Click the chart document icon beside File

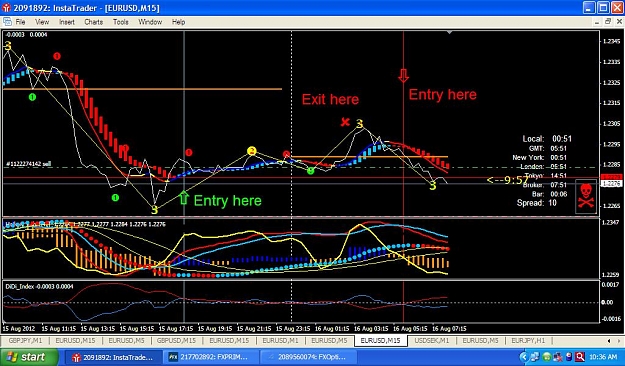[x=7, y=22]
